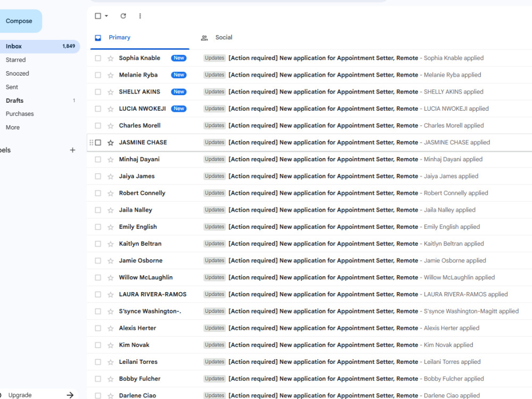Star the LAURA RIVERA-RAMOS email
The width and height of the screenshot is (532, 399).
[111, 295]
